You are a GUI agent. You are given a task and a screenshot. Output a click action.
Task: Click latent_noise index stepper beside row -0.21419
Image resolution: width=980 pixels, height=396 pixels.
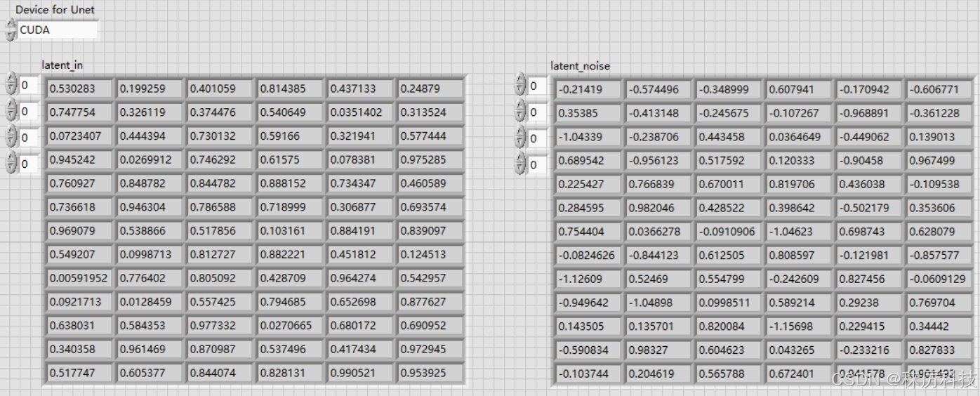[x=520, y=85]
